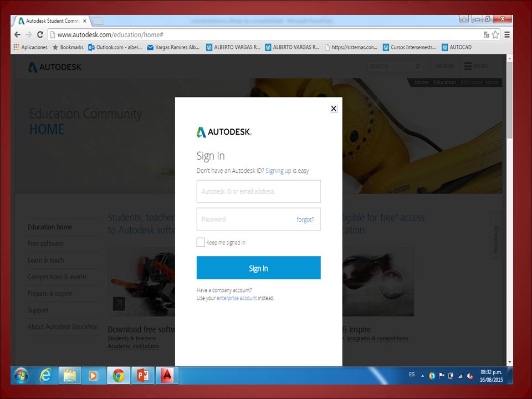Image resolution: width=532 pixels, height=399 pixels.
Task: Click the Action Center flag icon
Action: pos(442,376)
